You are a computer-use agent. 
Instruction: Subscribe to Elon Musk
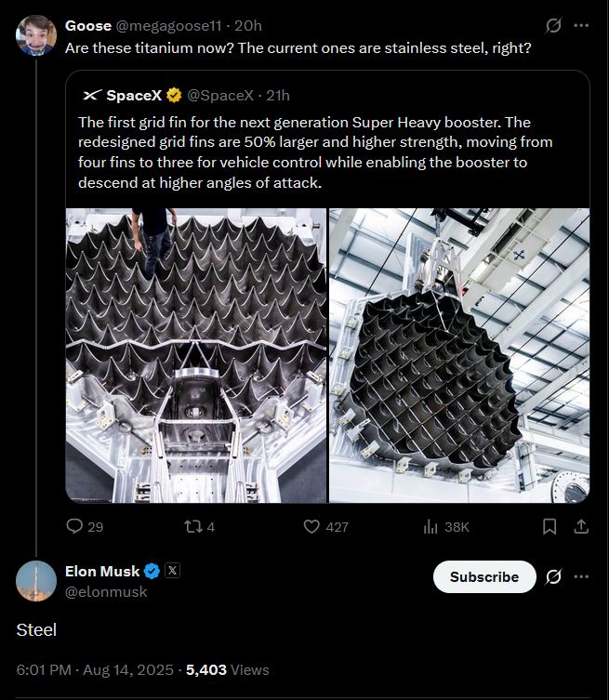tap(484, 576)
